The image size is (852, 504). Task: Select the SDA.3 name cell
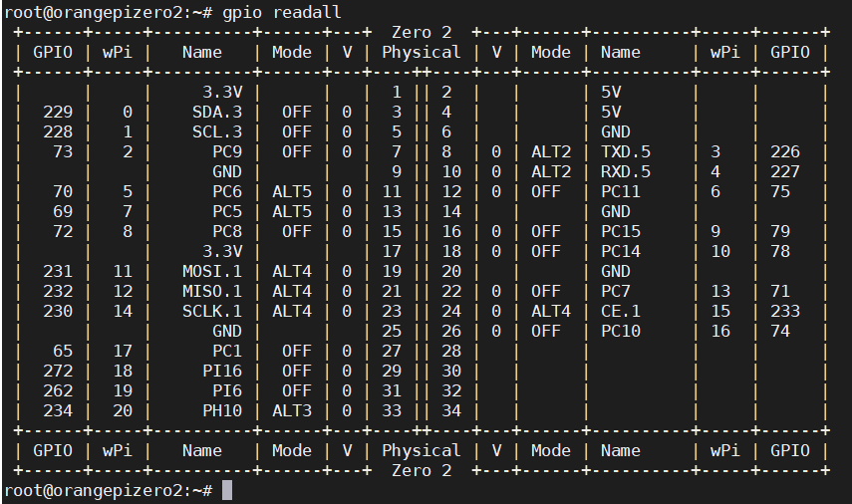(x=217, y=112)
